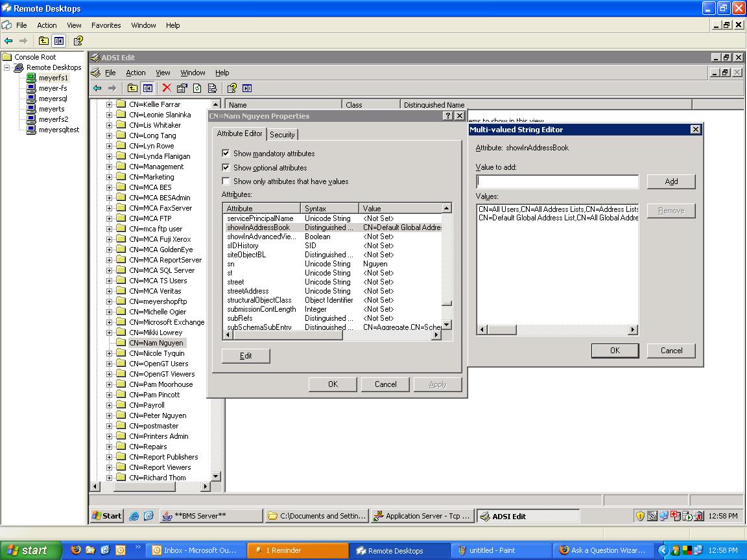Open the Help icon in Remote Desktops toolbar
Image resolution: width=747 pixels, height=560 pixels.
pos(78,41)
